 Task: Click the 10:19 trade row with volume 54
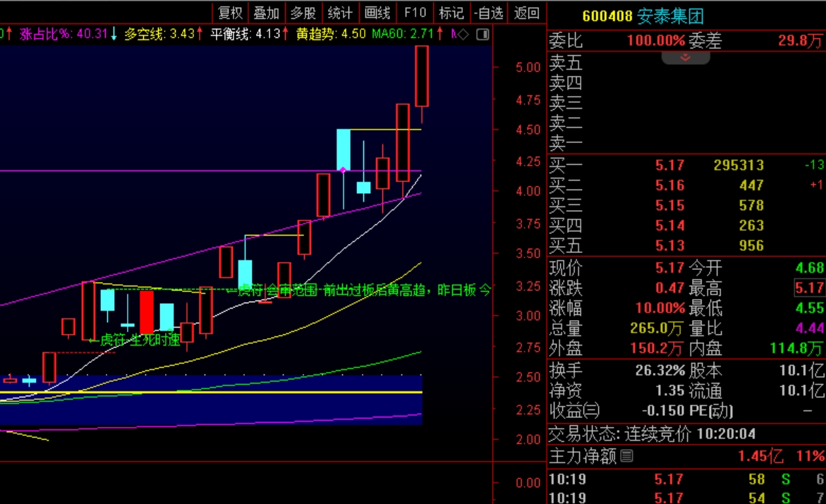(686, 498)
